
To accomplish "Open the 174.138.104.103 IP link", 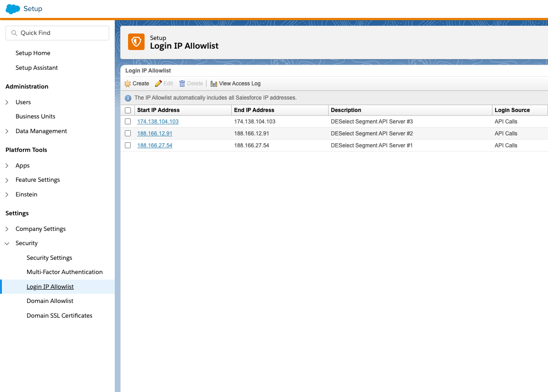I will point(158,122).
